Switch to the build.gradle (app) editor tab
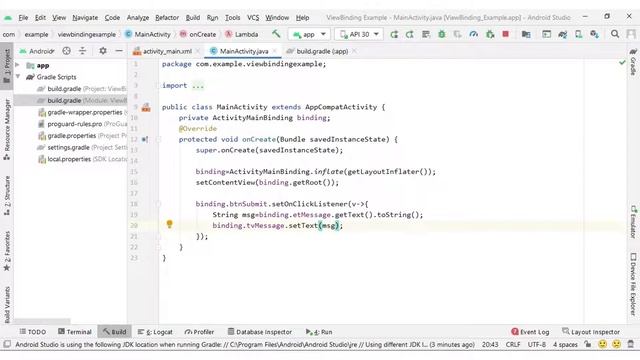The width and height of the screenshot is (640, 360). [322, 51]
